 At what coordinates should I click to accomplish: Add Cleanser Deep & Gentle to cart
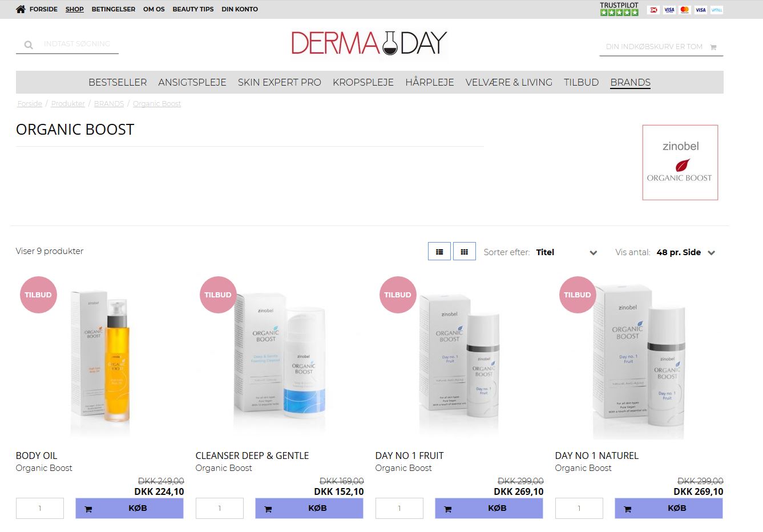pyautogui.click(x=309, y=508)
